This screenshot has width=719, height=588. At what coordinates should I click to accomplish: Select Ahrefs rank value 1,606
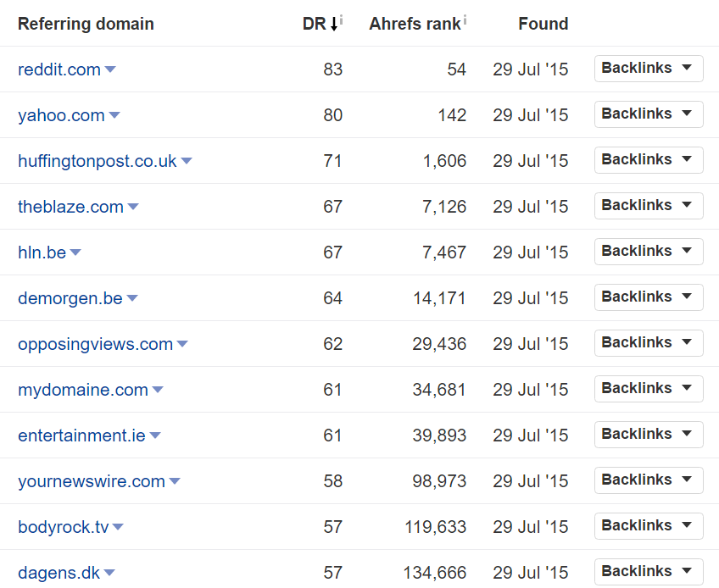(x=445, y=161)
